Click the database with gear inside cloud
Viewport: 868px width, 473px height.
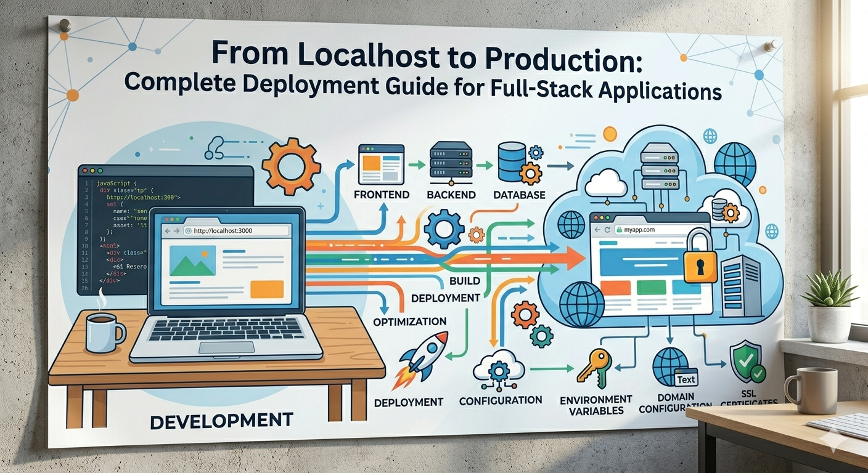726,210
